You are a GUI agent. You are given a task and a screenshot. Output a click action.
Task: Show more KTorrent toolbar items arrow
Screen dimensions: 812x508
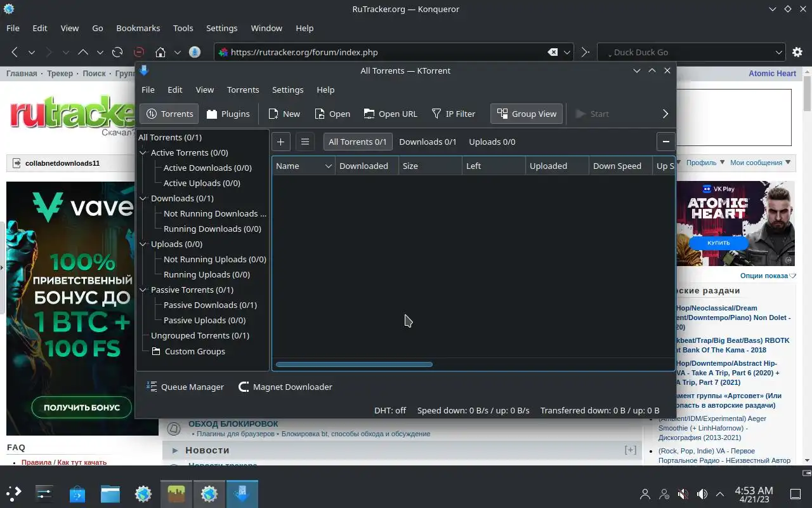tap(665, 114)
